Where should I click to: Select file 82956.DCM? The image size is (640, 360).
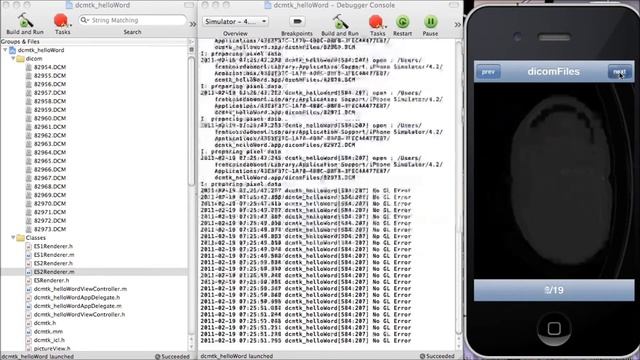pyautogui.click(x=50, y=84)
